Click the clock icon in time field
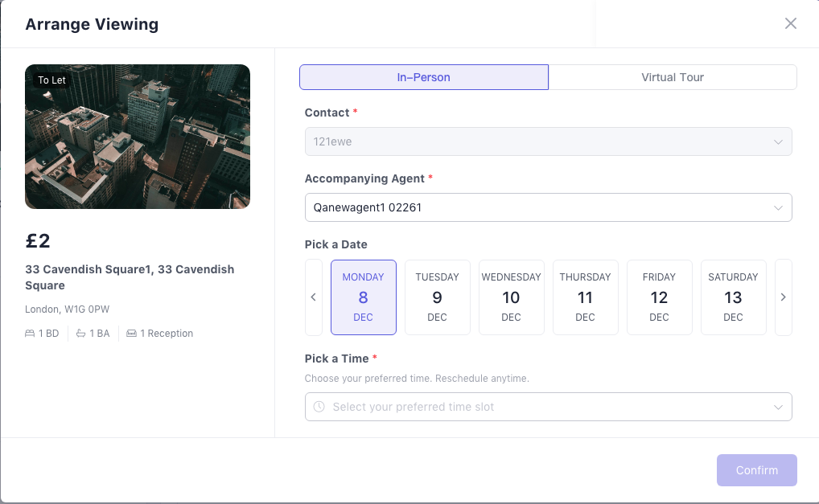Viewport: 819px width, 504px height. [x=319, y=407]
